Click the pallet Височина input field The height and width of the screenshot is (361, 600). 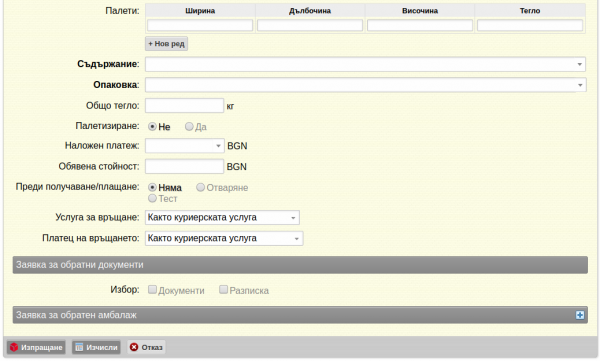[420, 25]
